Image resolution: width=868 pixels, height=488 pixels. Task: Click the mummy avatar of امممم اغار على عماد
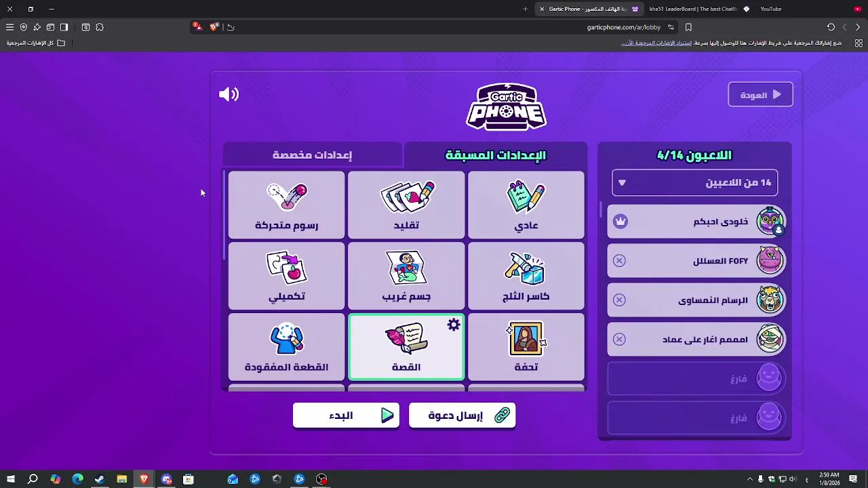[x=770, y=340]
